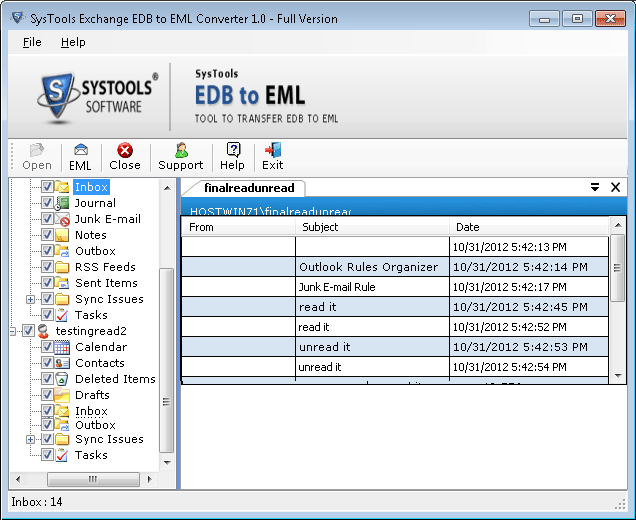Screen dimensions: 636x520
Task: Select the Outbox folder under testingread2
Action: pos(95,425)
